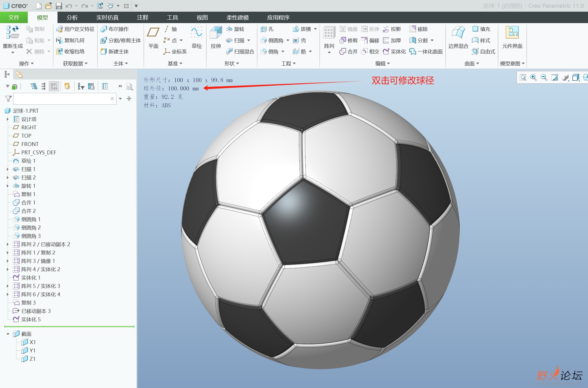Switch to the 实时仿真 ribbon tab
The height and width of the screenshot is (388, 588).
tap(107, 18)
